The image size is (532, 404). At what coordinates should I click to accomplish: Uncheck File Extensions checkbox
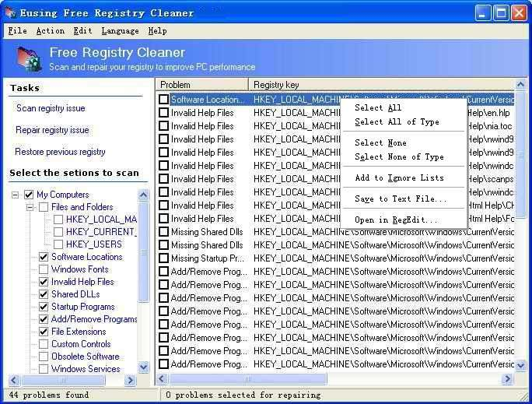tap(44, 332)
